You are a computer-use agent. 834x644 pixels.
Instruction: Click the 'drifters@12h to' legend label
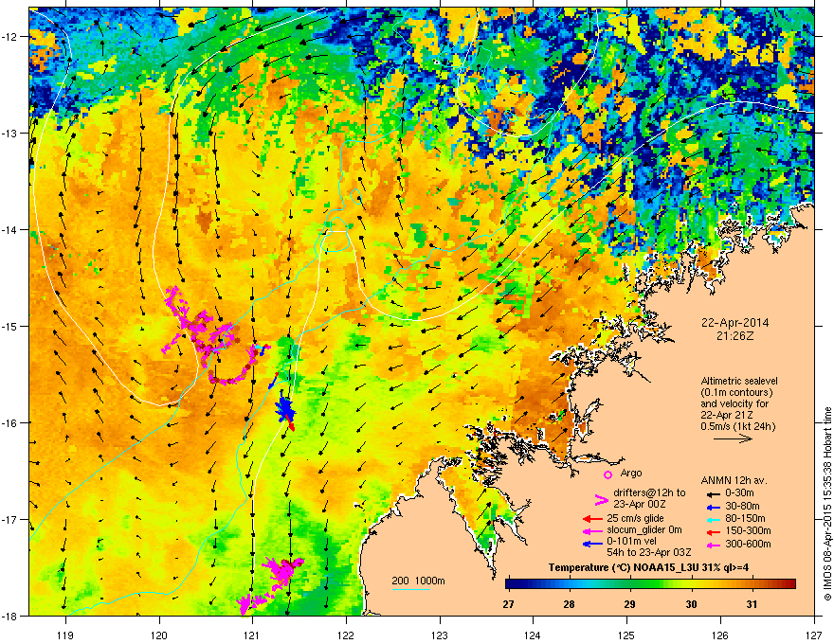tap(649, 492)
